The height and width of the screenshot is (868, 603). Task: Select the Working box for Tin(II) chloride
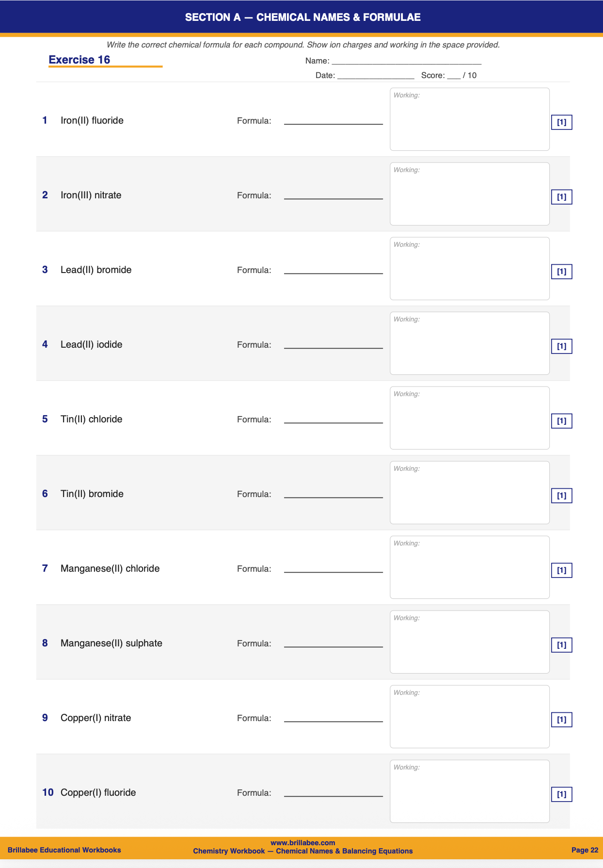point(469,418)
